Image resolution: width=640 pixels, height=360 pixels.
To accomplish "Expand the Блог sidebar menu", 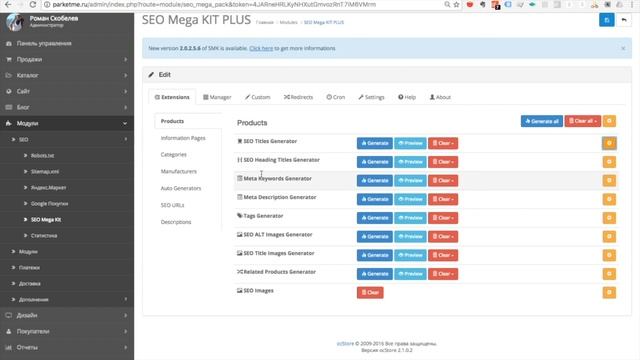I will [67, 107].
